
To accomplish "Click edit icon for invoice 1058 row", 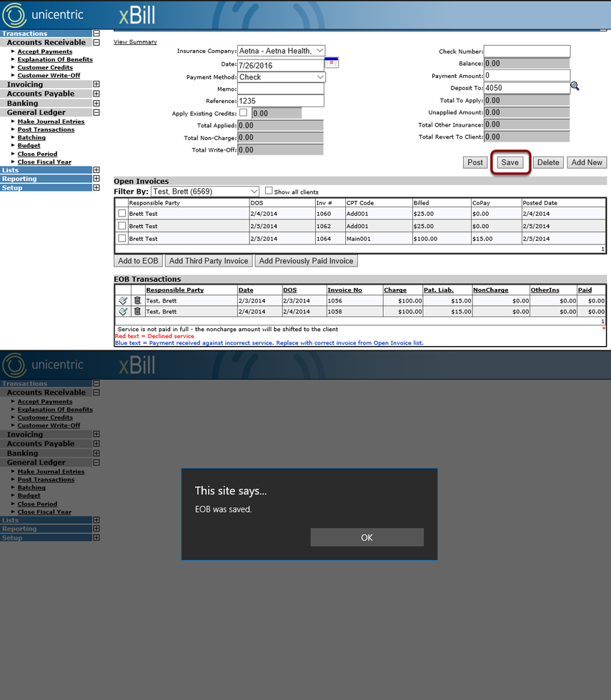I will point(123,311).
